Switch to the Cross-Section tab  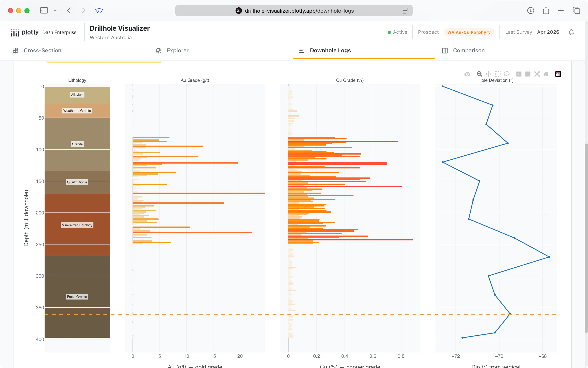point(37,50)
